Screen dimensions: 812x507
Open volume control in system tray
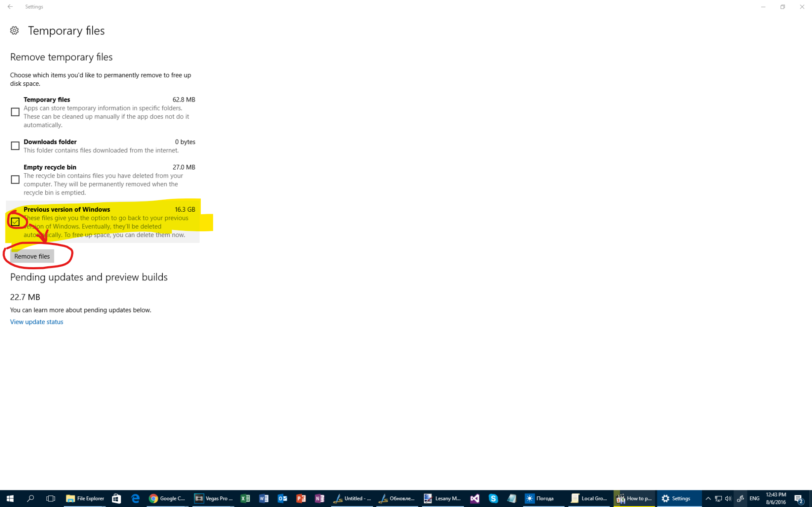(728, 498)
